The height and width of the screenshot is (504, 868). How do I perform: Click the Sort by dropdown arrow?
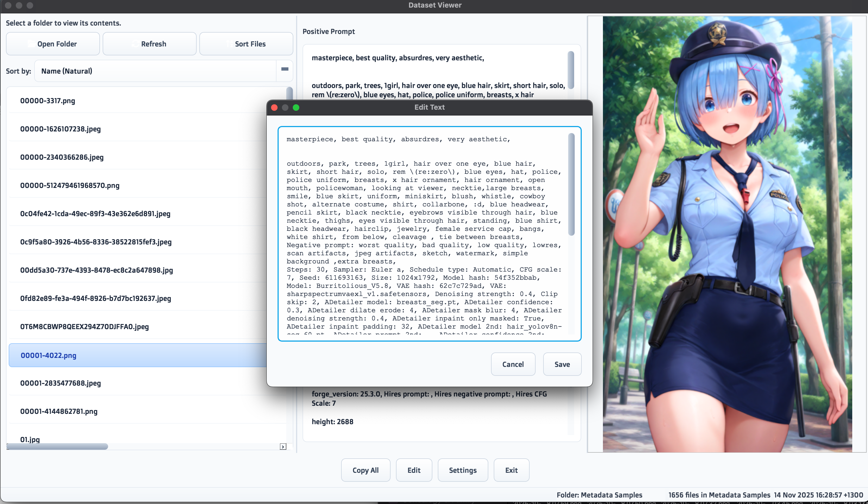point(285,70)
